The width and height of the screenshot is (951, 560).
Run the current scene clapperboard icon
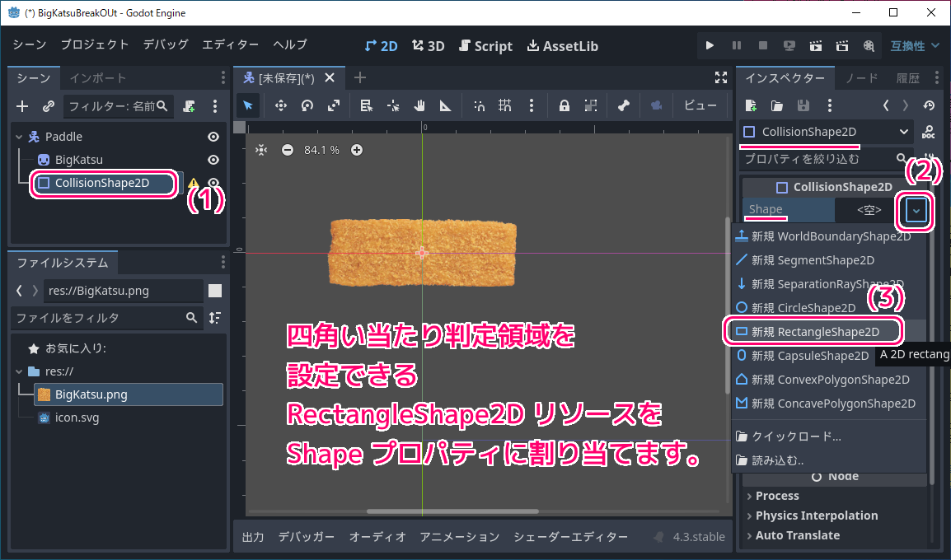[x=816, y=45]
